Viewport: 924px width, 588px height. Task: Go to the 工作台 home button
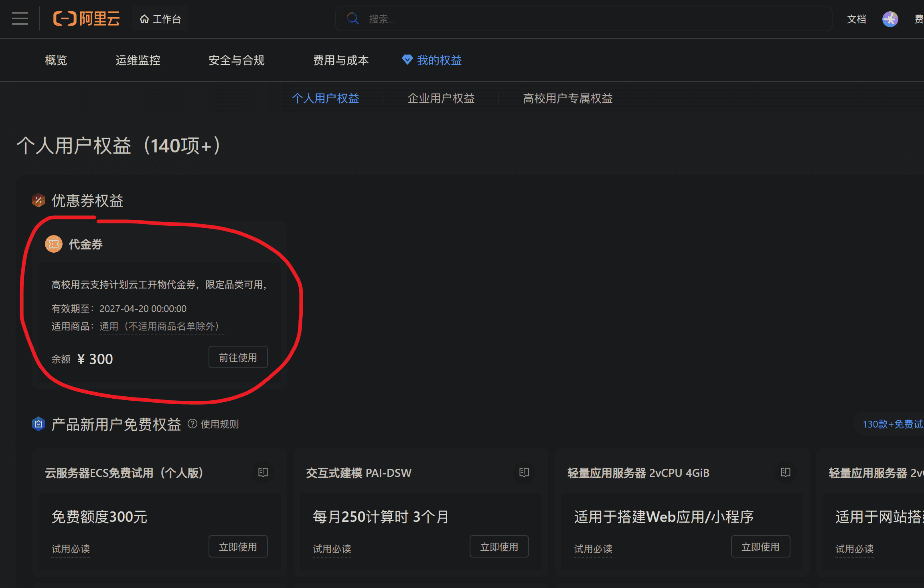pos(160,19)
